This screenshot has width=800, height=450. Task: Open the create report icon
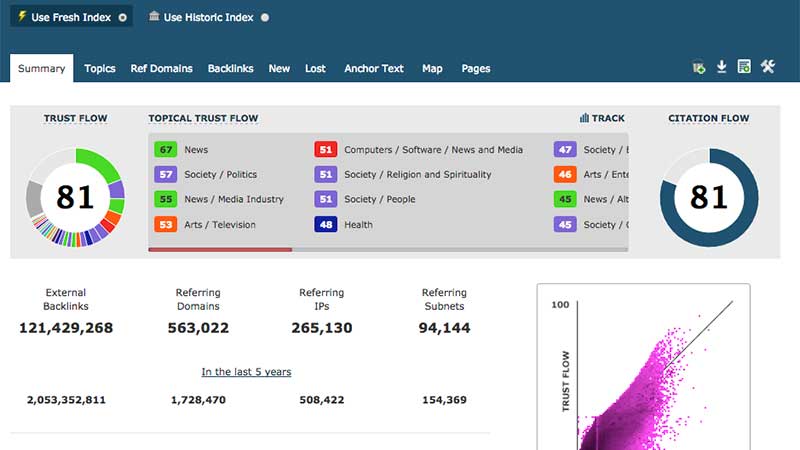pos(744,68)
